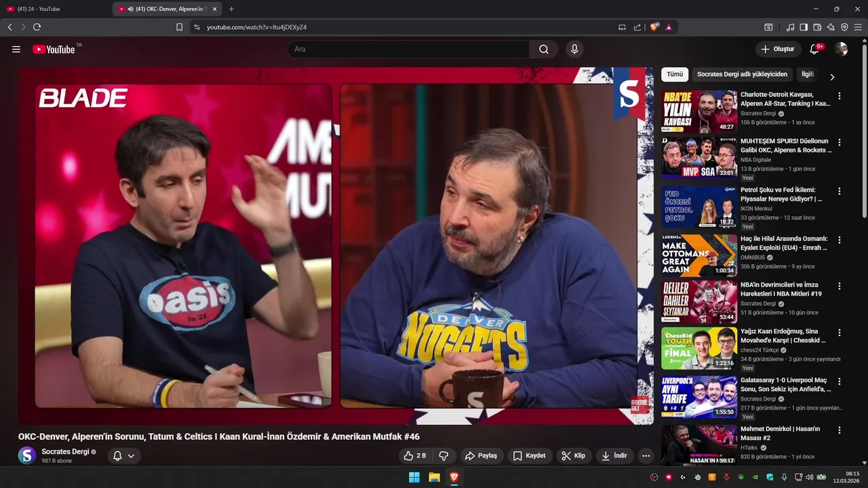868x488 pixels.
Task: Click the address bar URL
Action: pos(256,27)
